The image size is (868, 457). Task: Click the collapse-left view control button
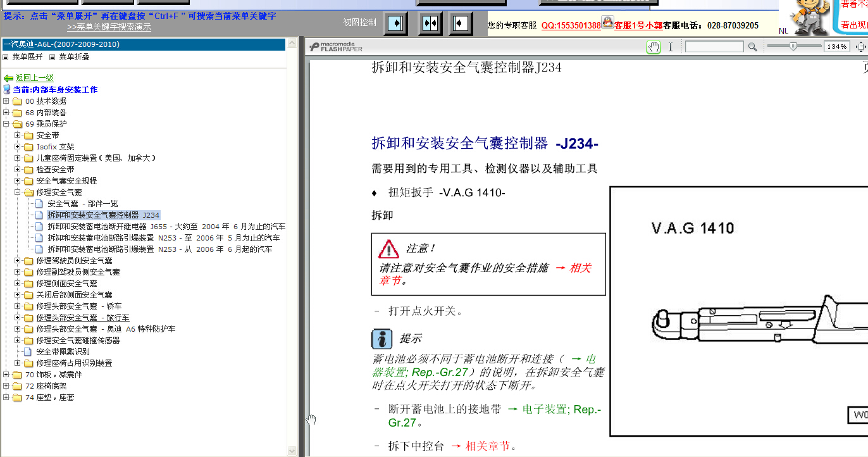[461, 24]
